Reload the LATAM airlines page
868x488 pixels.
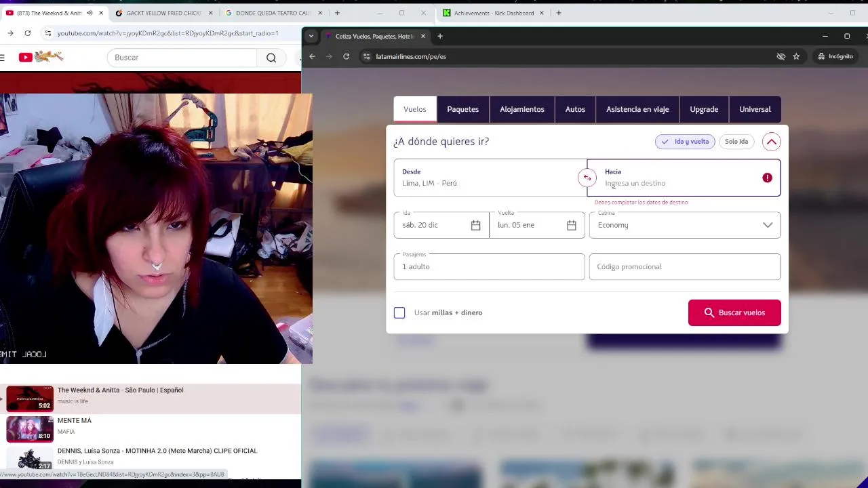click(346, 56)
